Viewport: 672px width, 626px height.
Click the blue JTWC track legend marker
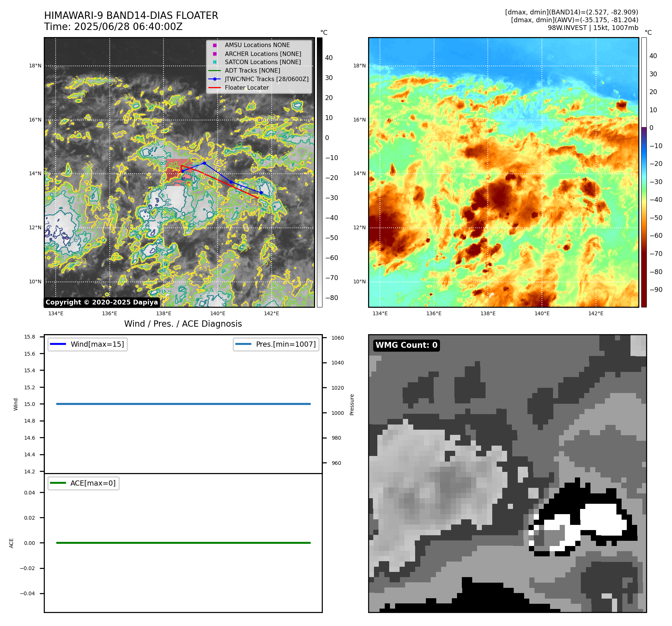tap(215, 79)
